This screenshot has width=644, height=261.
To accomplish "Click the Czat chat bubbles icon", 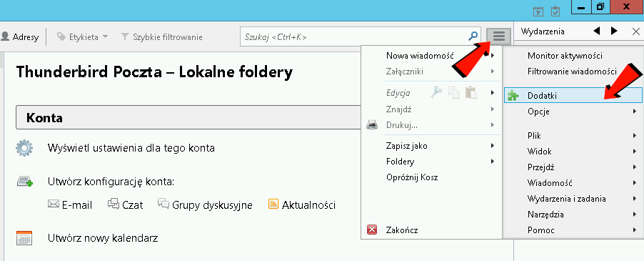I will click(113, 204).
